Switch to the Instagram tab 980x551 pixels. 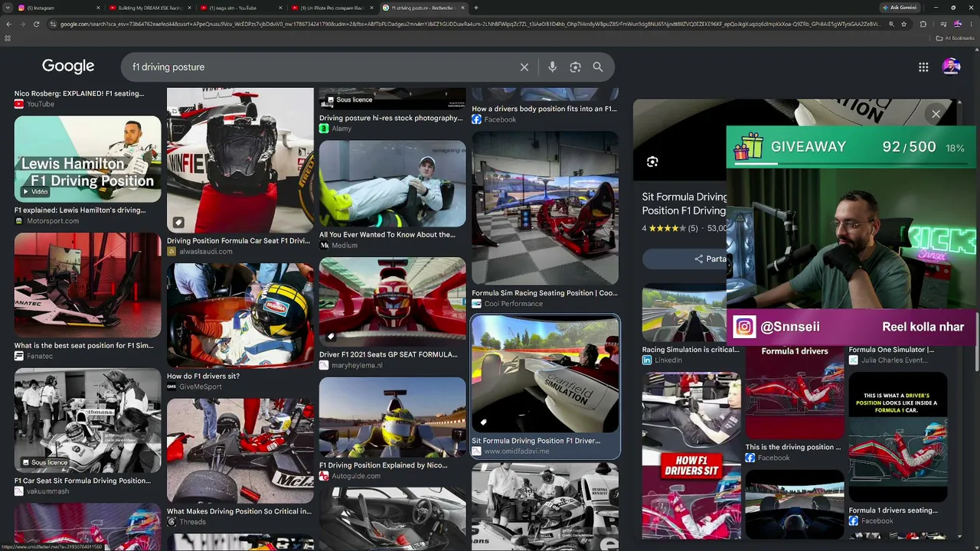(x=60, y=8)
